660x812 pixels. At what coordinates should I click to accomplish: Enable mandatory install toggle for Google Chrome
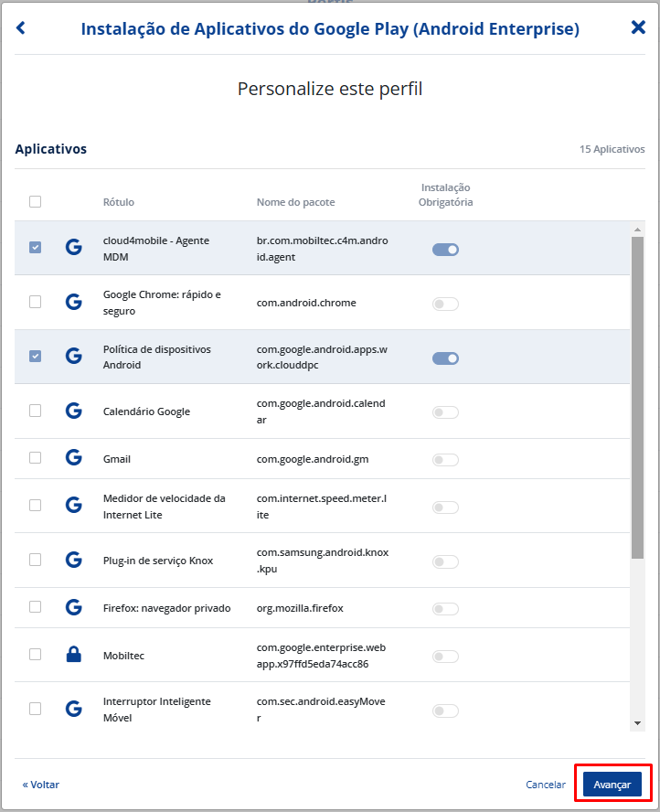[x=446, y=304]
